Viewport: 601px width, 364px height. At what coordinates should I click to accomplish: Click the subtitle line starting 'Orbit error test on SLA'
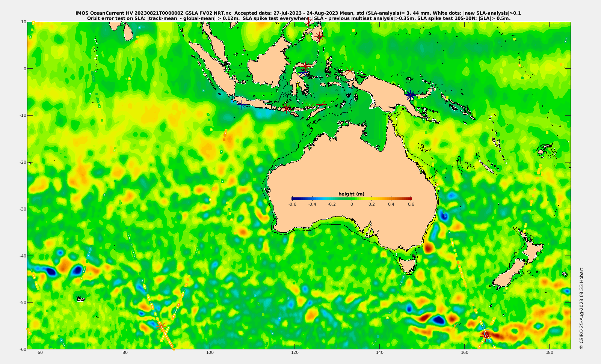click(x=299, y=18)
